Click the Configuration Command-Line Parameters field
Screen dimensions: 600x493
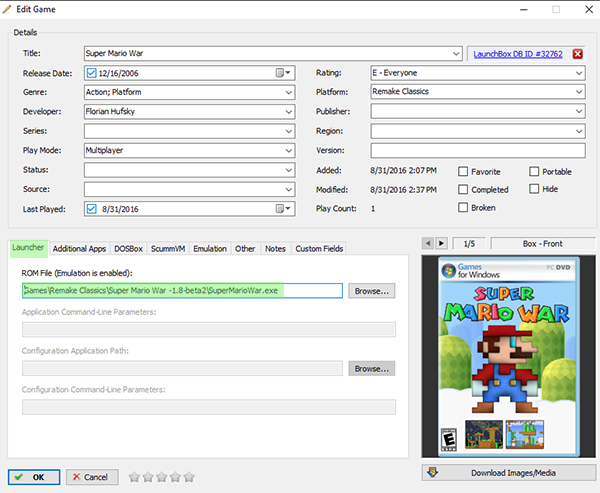pyautogui.click(x=209, y=407)
